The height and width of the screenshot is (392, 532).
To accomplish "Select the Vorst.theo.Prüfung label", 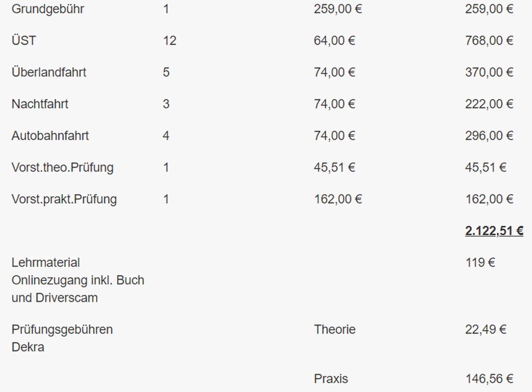I will (x=62, y=168).
